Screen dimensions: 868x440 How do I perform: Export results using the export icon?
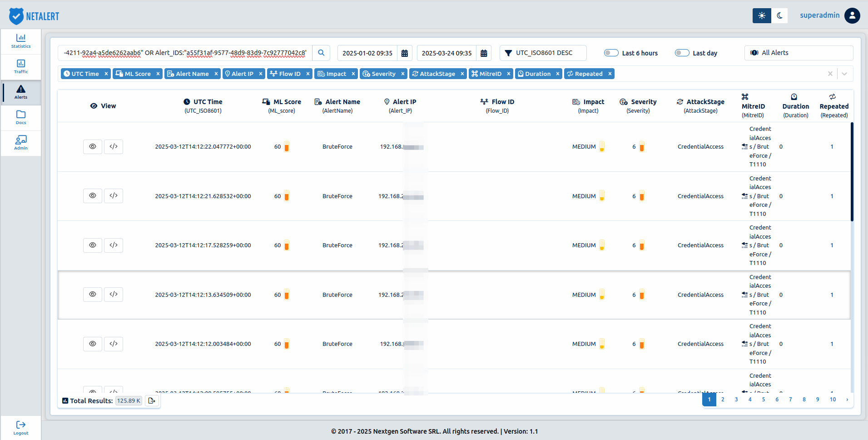pyautogui.click(x=152, y=400)
